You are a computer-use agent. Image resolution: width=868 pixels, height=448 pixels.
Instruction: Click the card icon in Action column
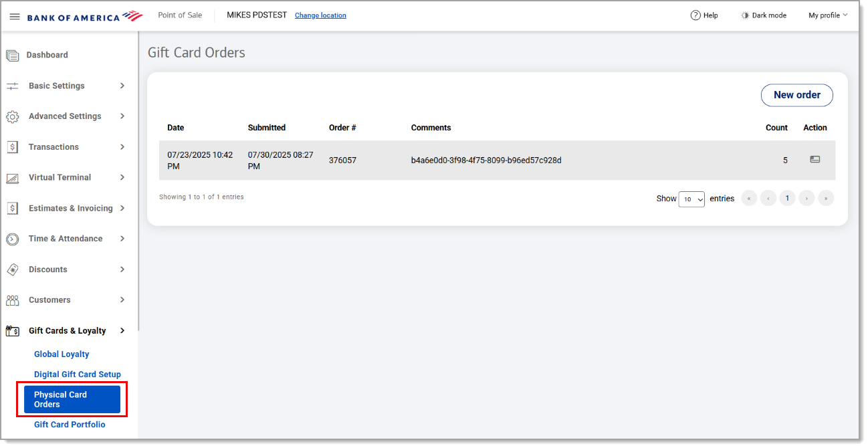815,160
